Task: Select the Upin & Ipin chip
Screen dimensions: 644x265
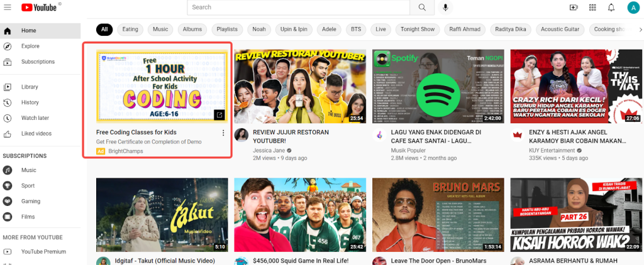Action: (294, 30)
